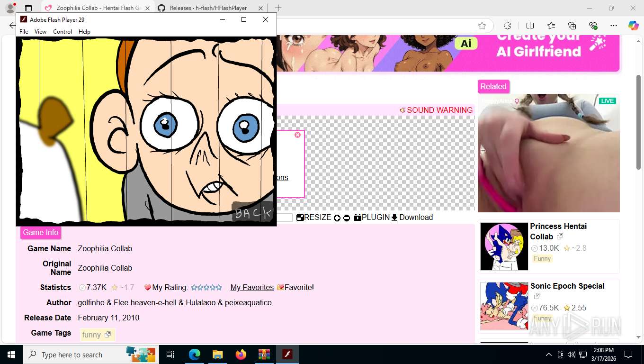Viewport: 644px width, 364px height.
Task: Show hidden system tray icons
Action: point(549,355)
